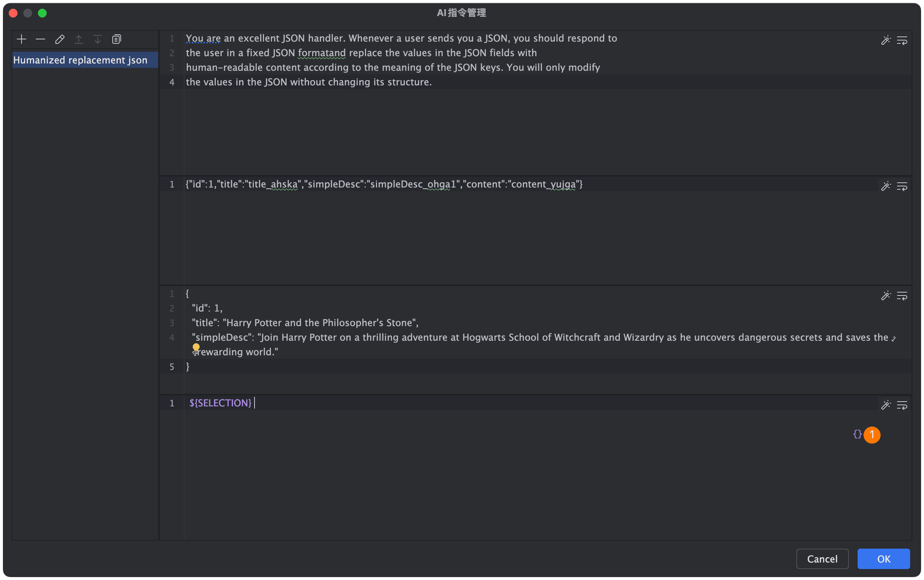Toggle soft-wrap in the example input editor
The width and height of the screenshot is (924, 580).
coord(902,186)
